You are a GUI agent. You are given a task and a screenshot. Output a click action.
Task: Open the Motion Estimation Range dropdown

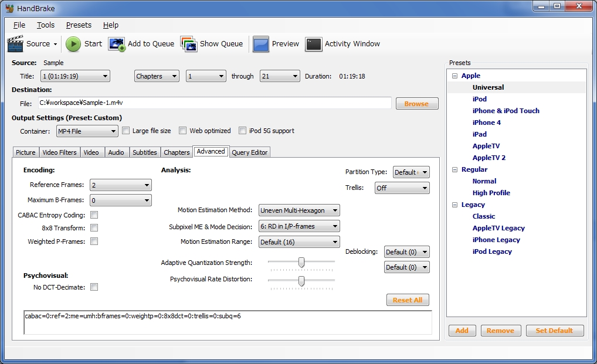point(299,242)
